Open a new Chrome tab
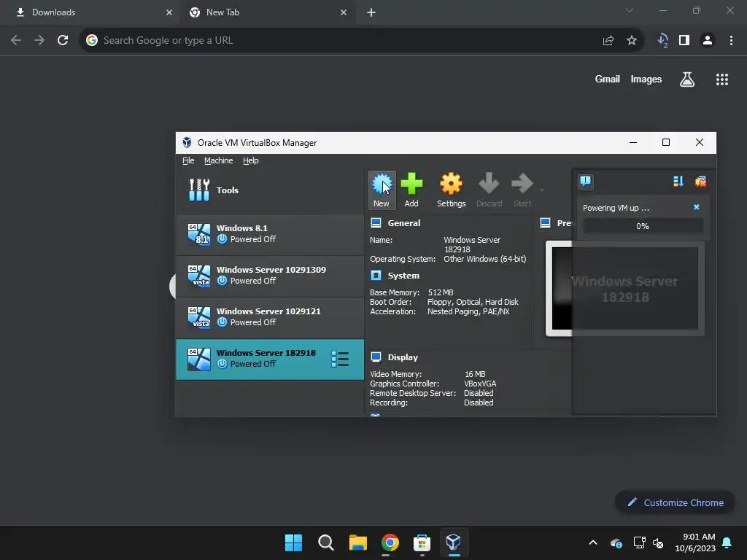The width and height of the screenshot is (747, 560). [x=371, y=13]
